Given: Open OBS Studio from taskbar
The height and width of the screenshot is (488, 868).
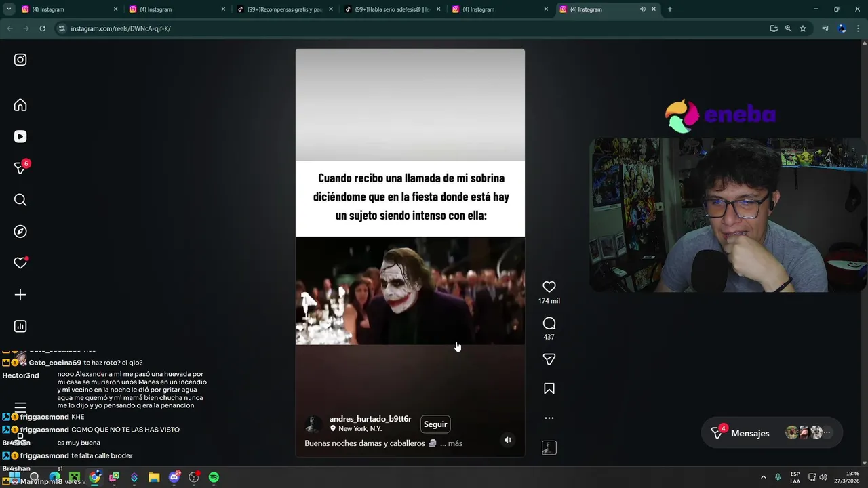Looking at the screenshot, I should (x=194, y=477).
